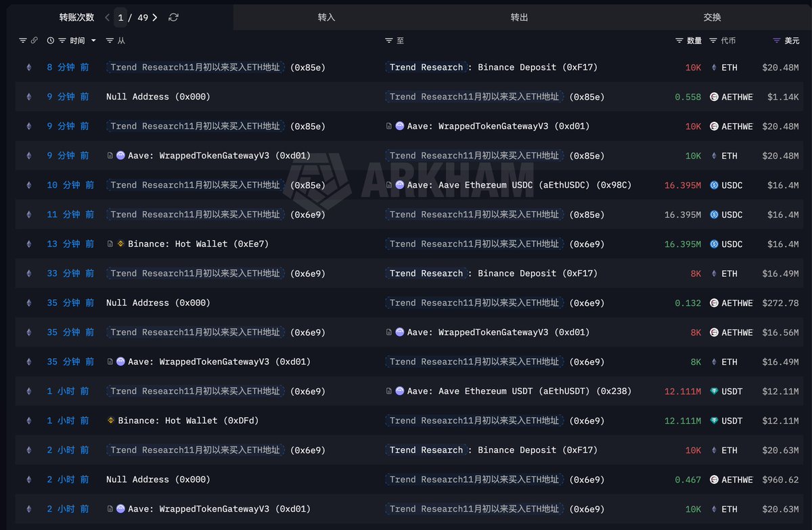Go to the next page of transfers

[x=155, y=18]
